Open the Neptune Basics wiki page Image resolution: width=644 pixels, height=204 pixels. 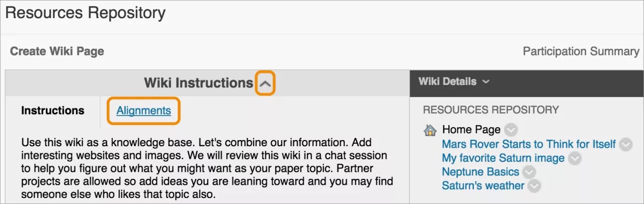click(x=480, y=172)
